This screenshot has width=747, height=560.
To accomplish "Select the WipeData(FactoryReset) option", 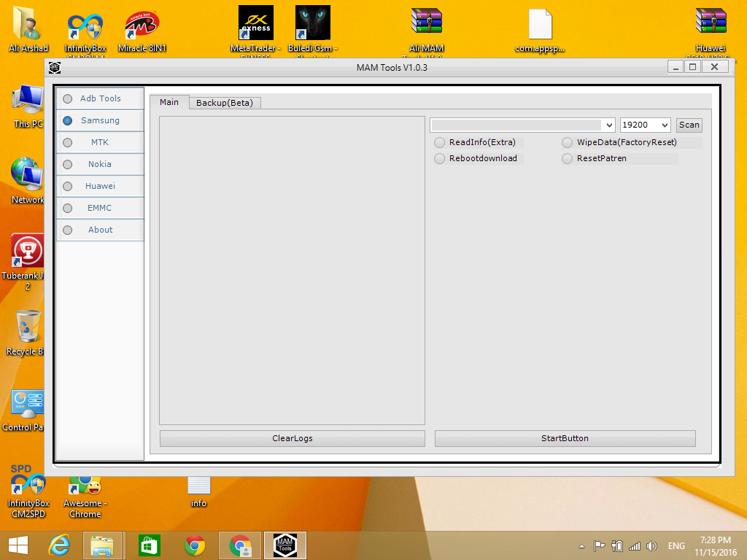I will [x=567, y=142].
